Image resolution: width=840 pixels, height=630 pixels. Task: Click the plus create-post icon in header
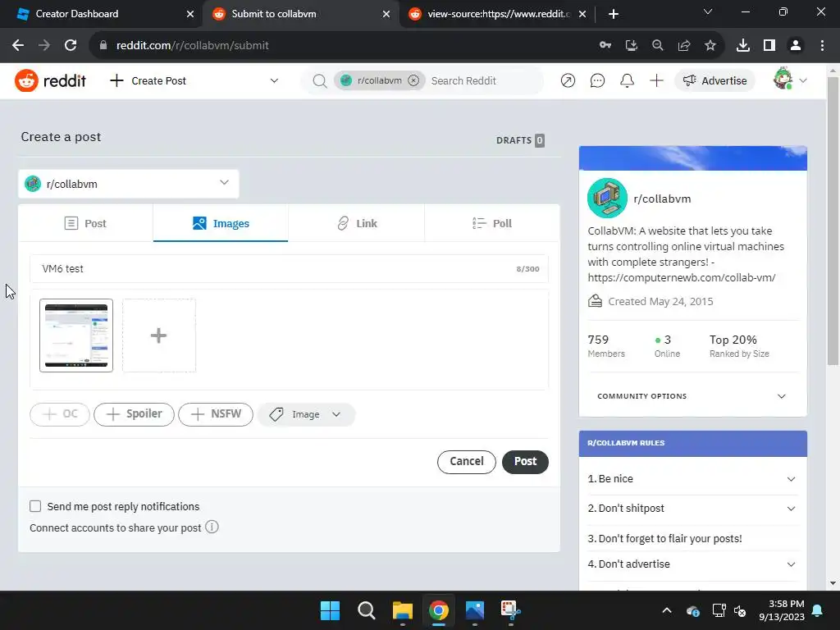pos(656,80)
